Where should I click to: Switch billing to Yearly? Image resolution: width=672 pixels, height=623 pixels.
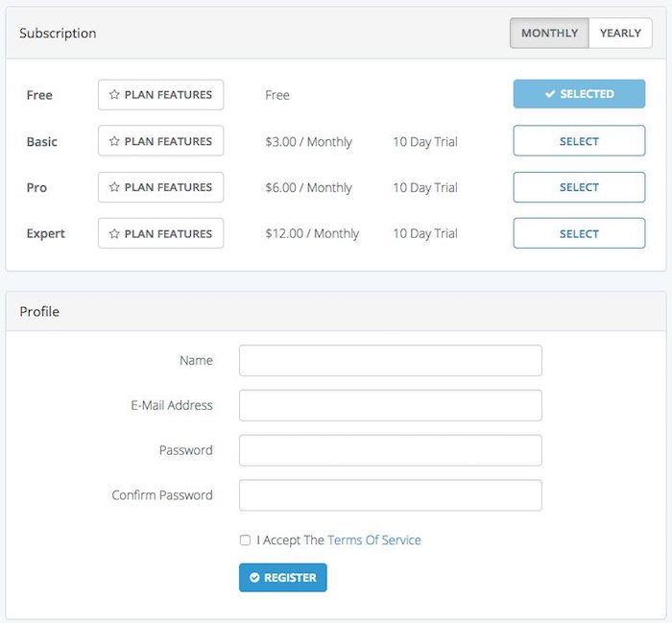(620, 33)
